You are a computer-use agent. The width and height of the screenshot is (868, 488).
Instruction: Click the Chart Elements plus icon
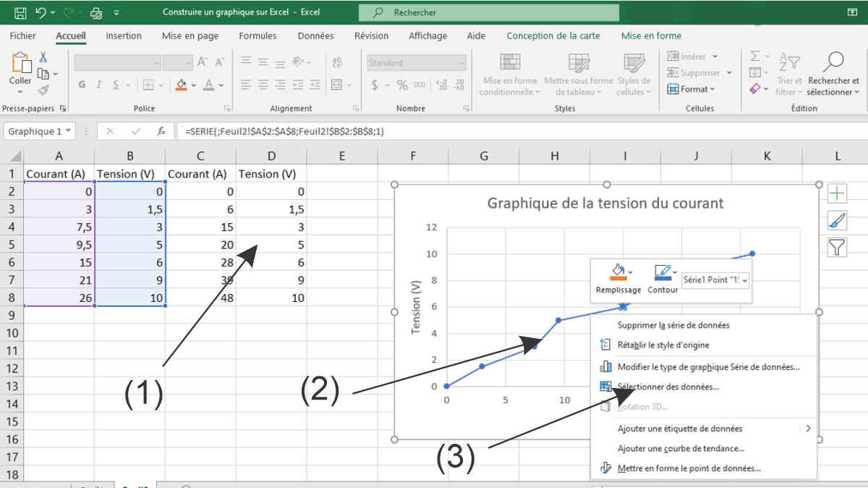pos(837,193)
